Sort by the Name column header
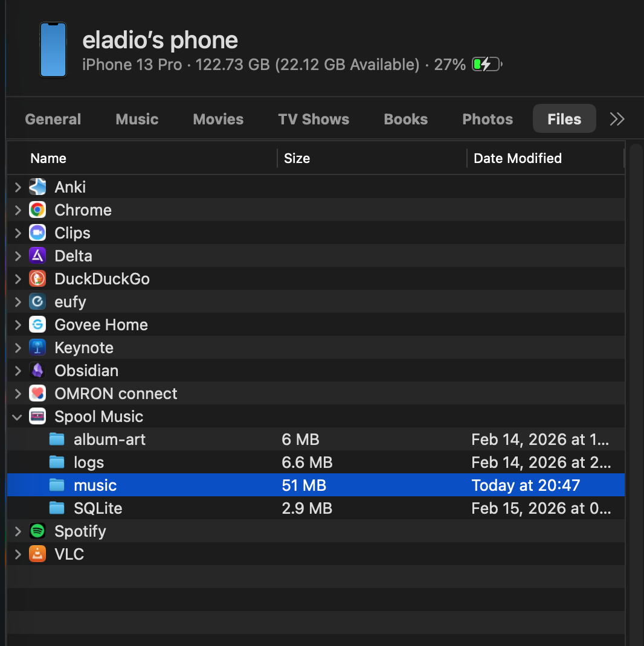This screenshot has width=644, height=646. 142,158
